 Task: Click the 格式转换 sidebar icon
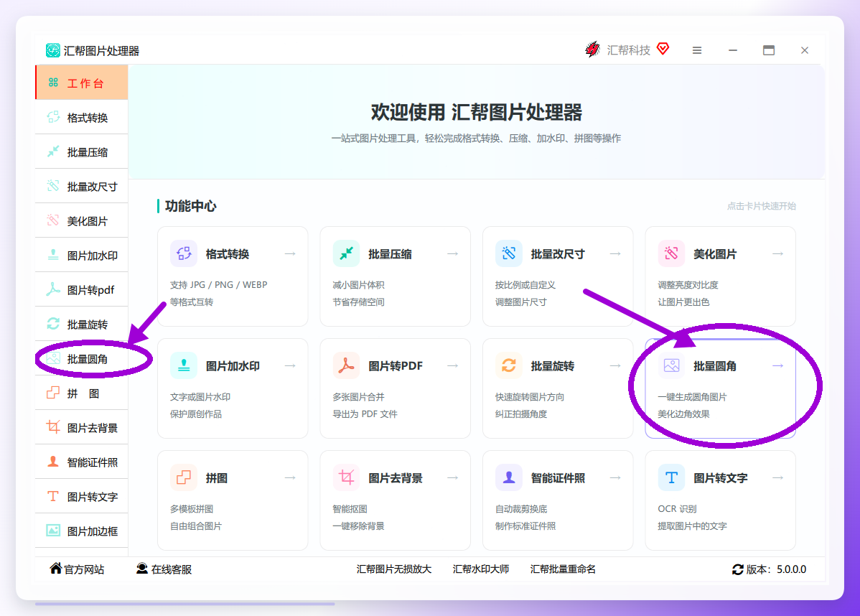pos(53,117)
